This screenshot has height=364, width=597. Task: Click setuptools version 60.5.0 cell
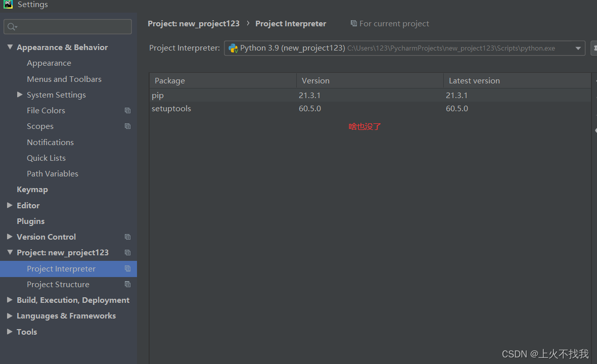tap(309, 109)
